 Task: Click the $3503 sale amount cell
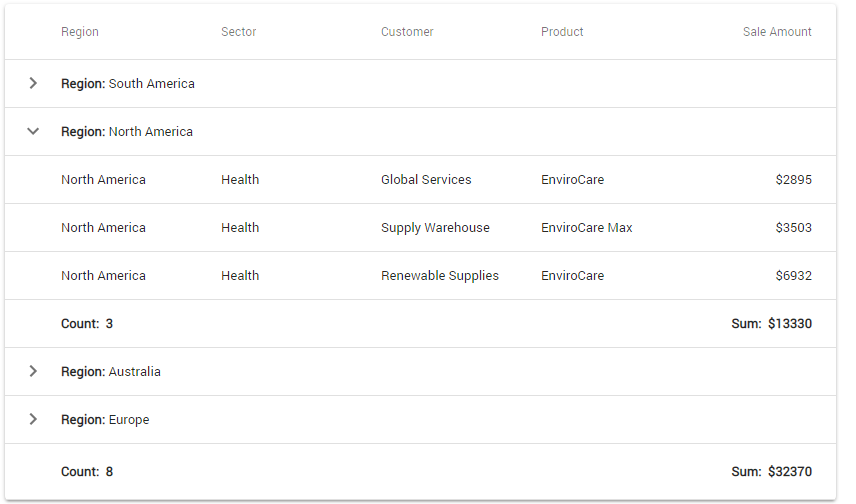point(793,228)
